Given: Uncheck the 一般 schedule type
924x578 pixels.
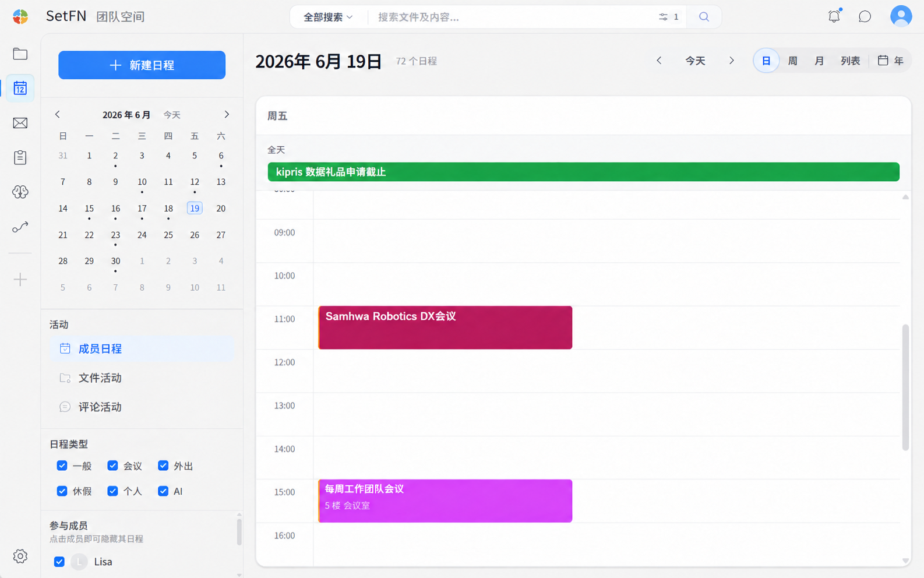Looking at the screenshot, I should point(62,466).
